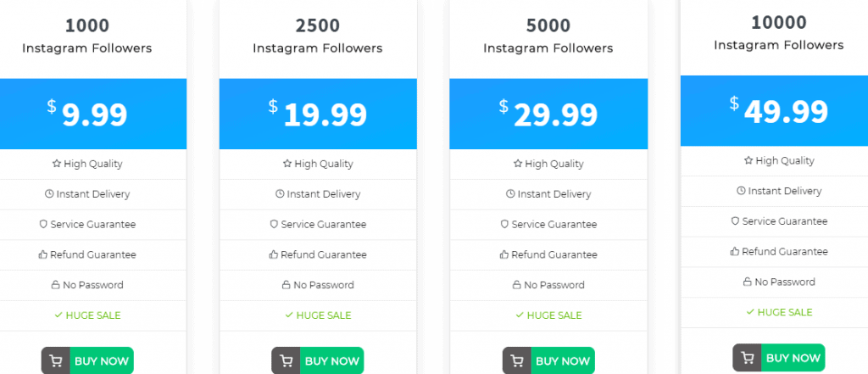Click the cart icon under the 5000 Followers plan
Image resolution: width=868 pixels, height=374 pixels.
coord(517,361)
